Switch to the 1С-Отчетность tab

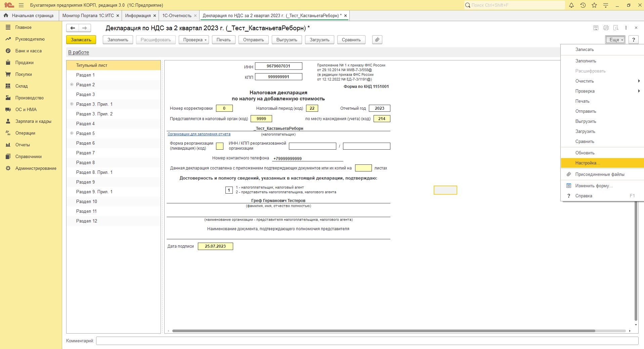pos(177,15)
